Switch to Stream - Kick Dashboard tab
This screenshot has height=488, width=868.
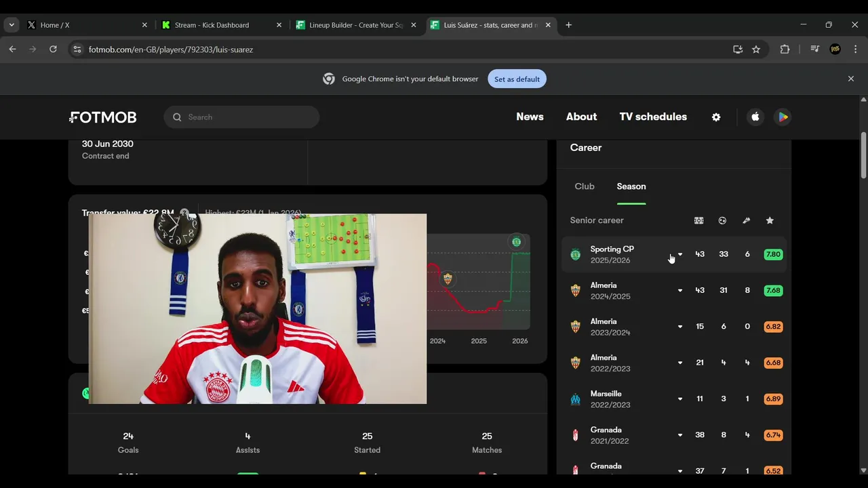pyautogui.click(x=222, y=25)
